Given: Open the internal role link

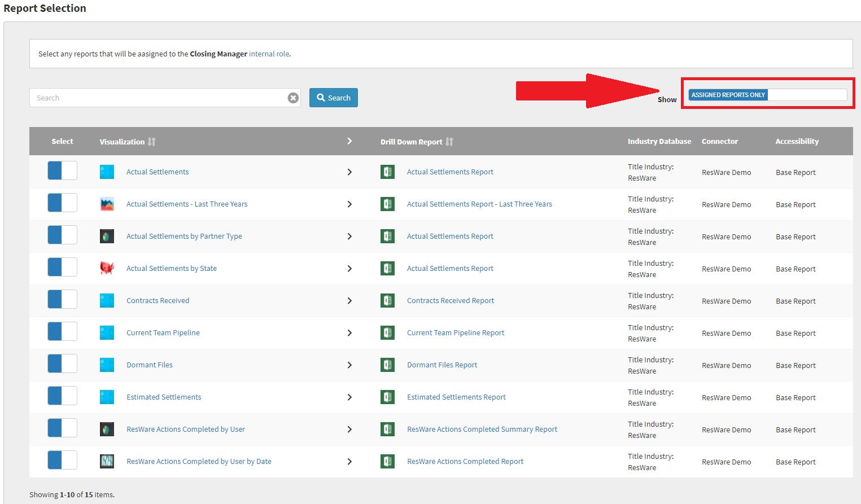Looking at the screenshot, I should tap(269, 54).
